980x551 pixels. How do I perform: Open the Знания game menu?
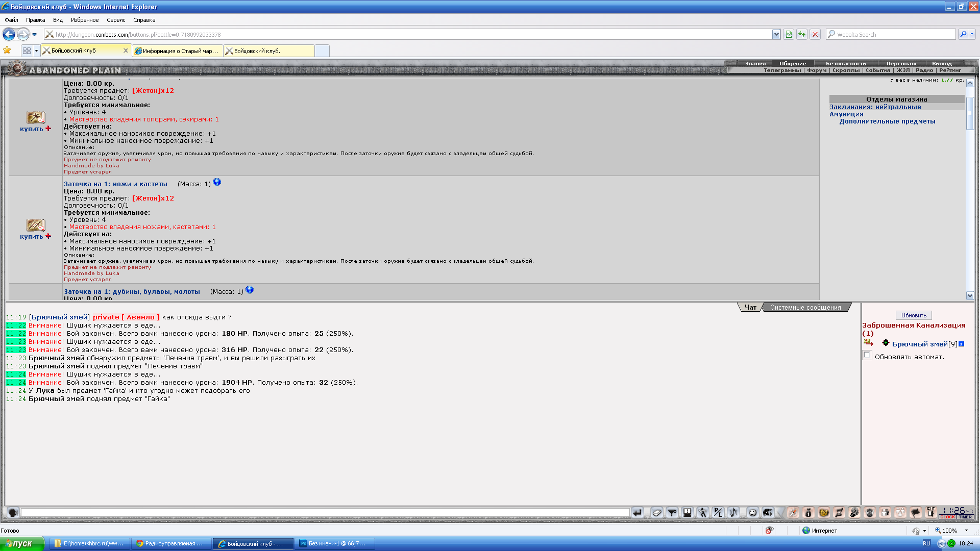click(755, 63)
